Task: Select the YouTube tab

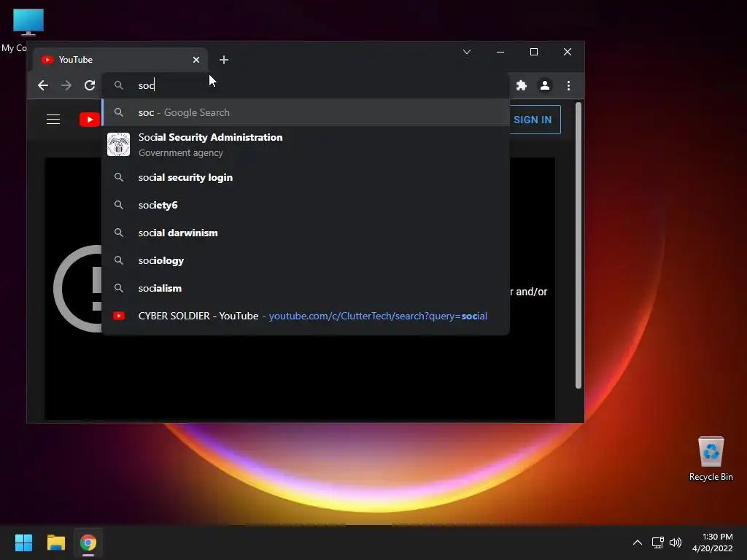Action: tap(121, 60)
